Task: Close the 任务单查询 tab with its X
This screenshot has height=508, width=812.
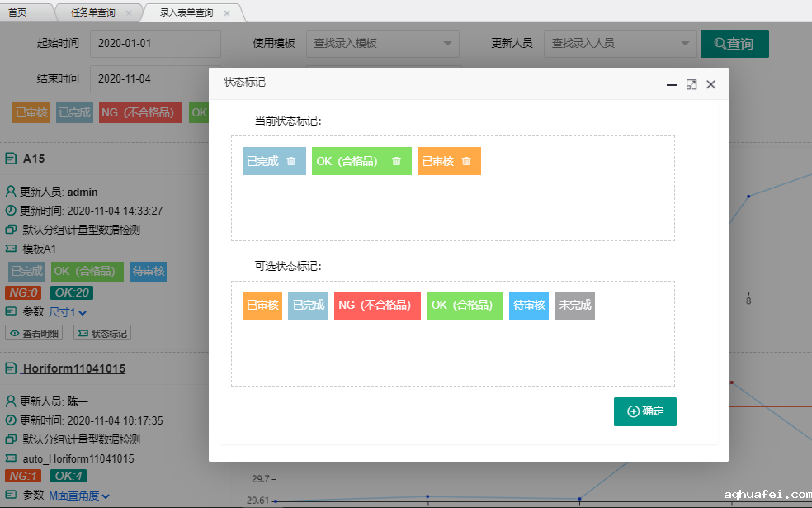Action: click(129, 12)
